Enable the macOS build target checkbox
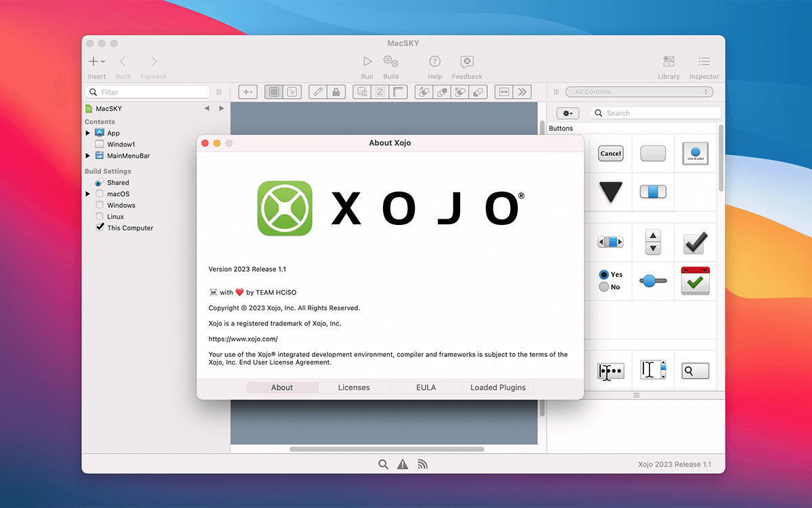 click(99, 194)
